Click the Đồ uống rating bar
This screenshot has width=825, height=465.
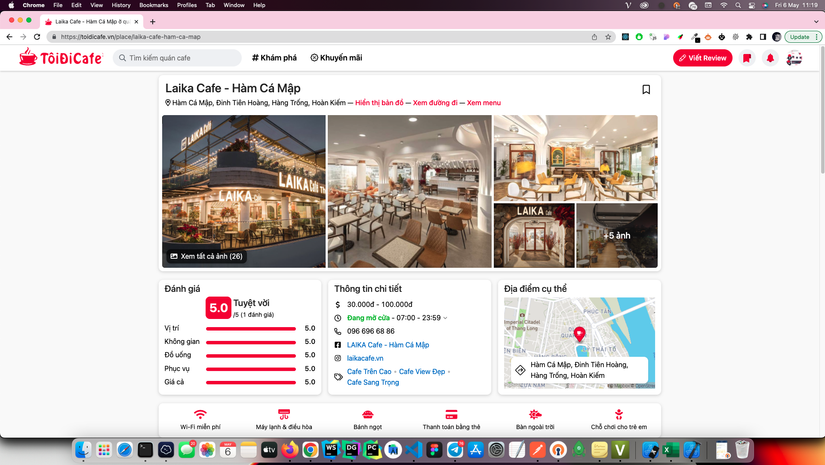click(251, 356)
